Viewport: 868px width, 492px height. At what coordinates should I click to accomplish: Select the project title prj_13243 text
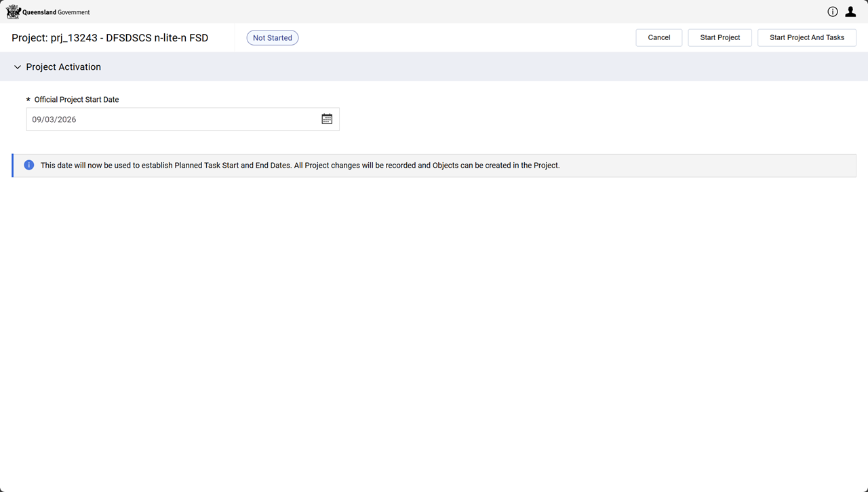coord(73,38)
